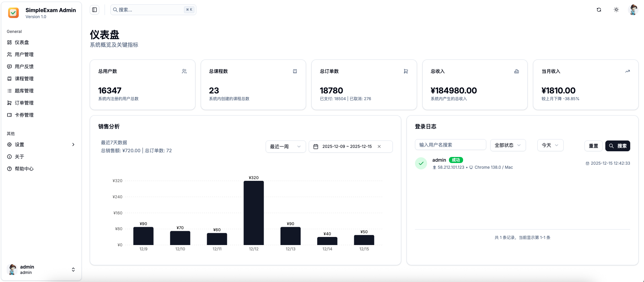Expand the 设置 submenu in sidebar
This screenshot has height=282, width=644.
73,145
